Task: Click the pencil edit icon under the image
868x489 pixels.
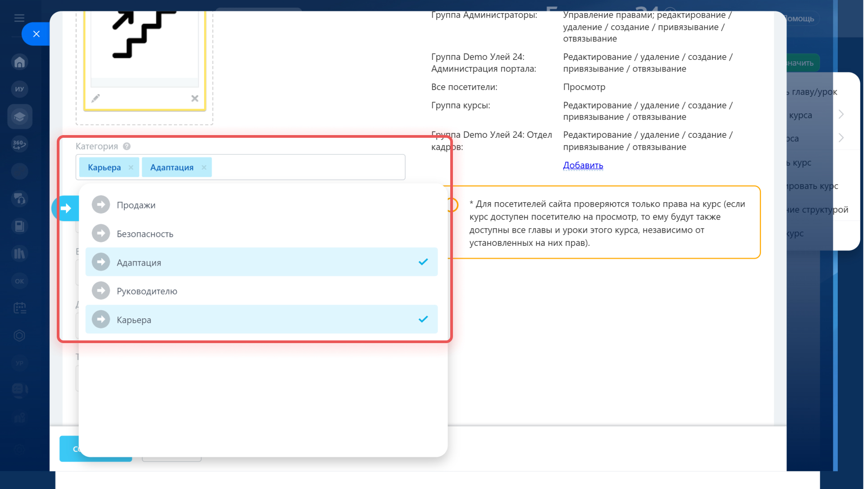Action: tap(96, 98)
